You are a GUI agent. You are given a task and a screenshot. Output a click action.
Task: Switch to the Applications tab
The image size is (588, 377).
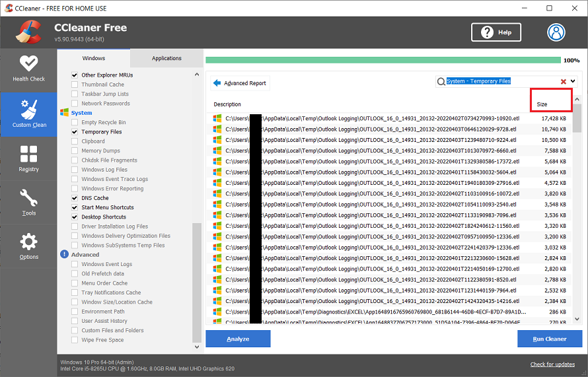point(166,58)
